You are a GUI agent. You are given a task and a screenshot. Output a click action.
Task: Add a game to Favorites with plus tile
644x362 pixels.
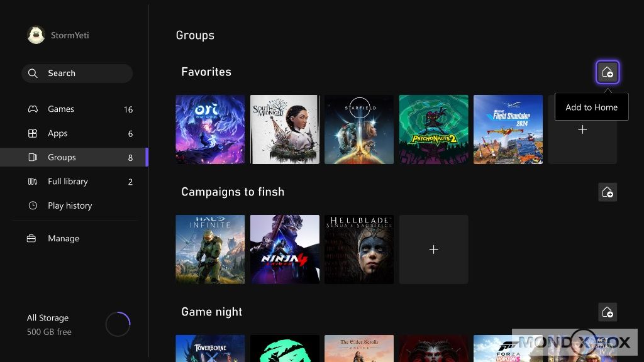pos(582,129)
